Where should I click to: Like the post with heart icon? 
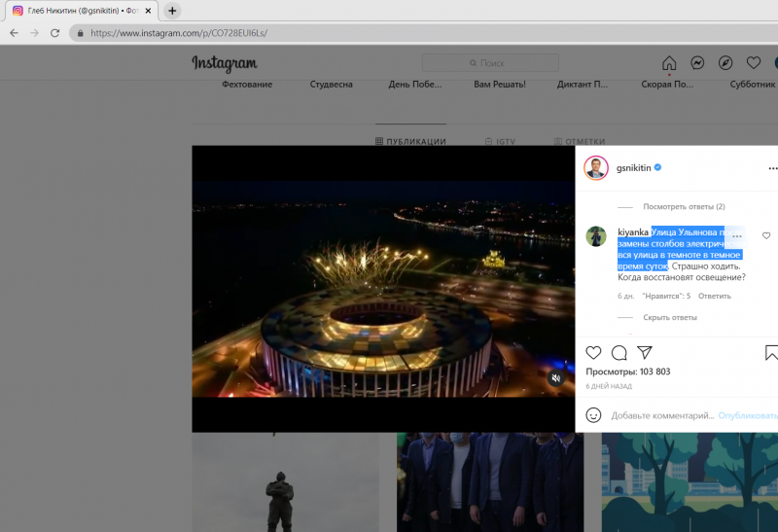593,353
